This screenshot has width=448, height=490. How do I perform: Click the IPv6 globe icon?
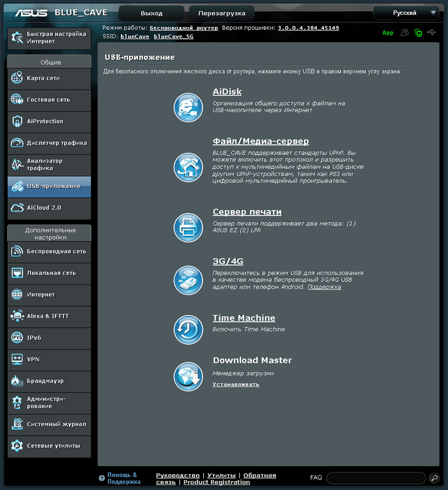(17, 338)
